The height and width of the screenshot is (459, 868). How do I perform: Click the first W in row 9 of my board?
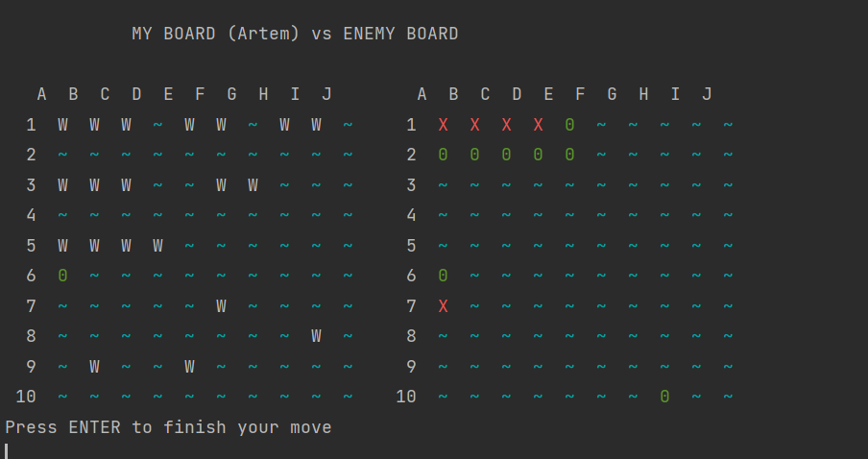click(x=94, y=366)
